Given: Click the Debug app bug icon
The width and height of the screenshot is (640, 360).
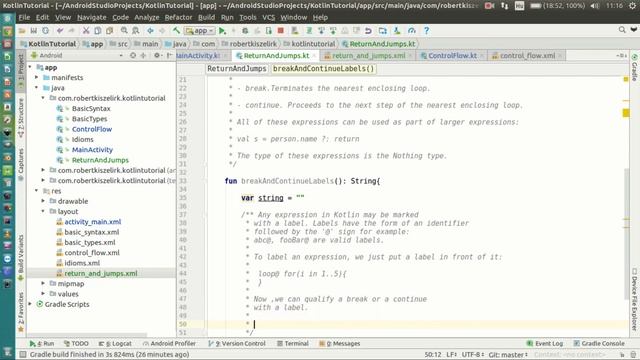Looking at the screenshot, I should pyautogui.click(x=245, y=31).
